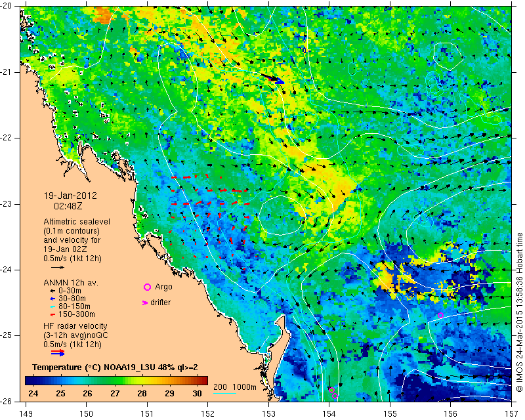Click the cyan line under the 200 depth label

224,393
